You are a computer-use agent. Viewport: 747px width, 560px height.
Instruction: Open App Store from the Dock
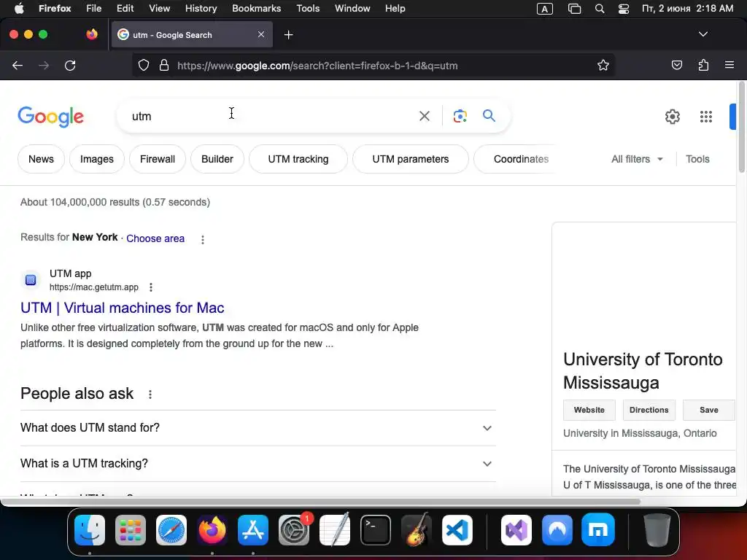coord(253,529)
